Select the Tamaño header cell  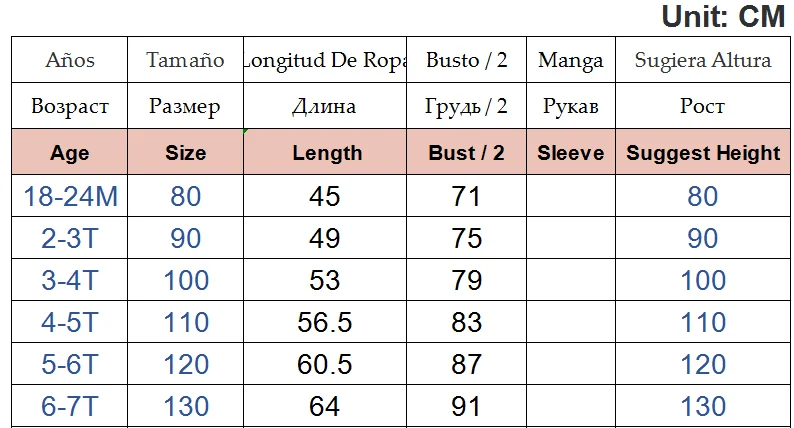coord(185,60)
